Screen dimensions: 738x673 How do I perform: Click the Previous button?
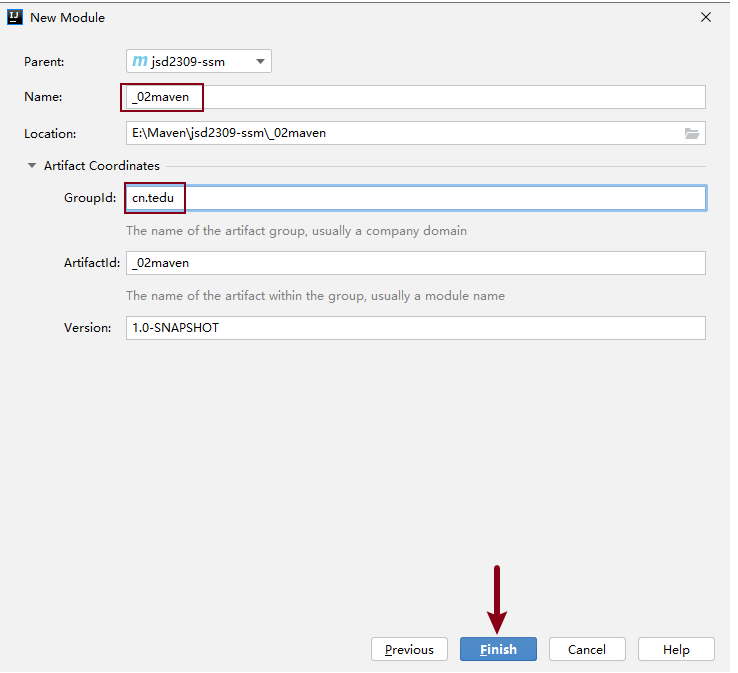[409, 649]
